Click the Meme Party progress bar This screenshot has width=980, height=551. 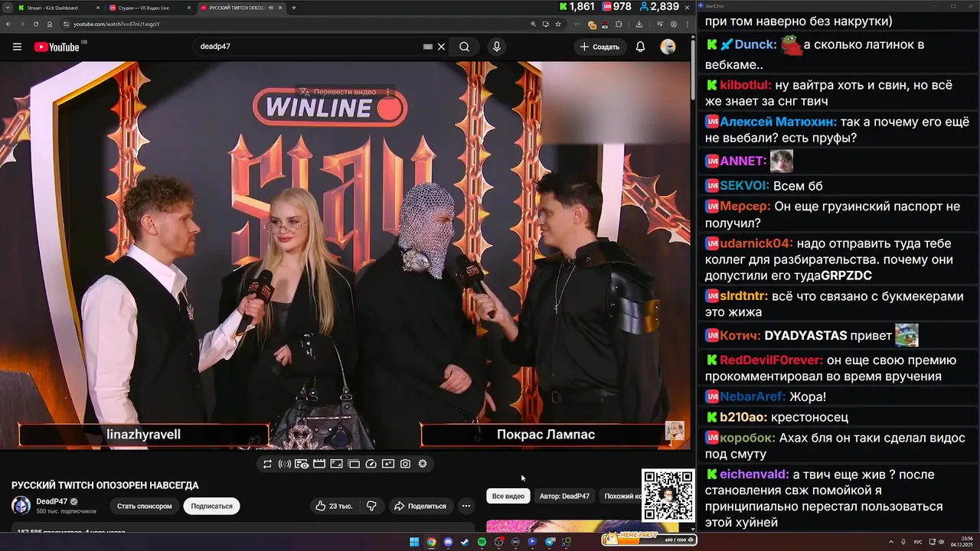[649, 540]
